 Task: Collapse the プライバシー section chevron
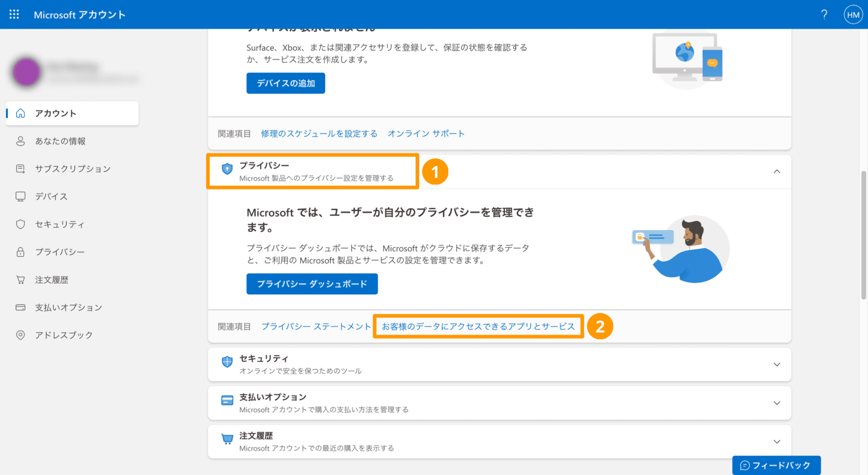(777, 172)
